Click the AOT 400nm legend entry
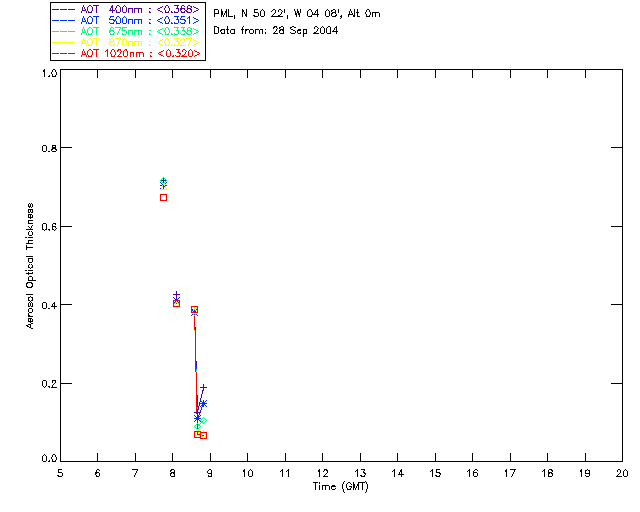 [x=126, y=9]
